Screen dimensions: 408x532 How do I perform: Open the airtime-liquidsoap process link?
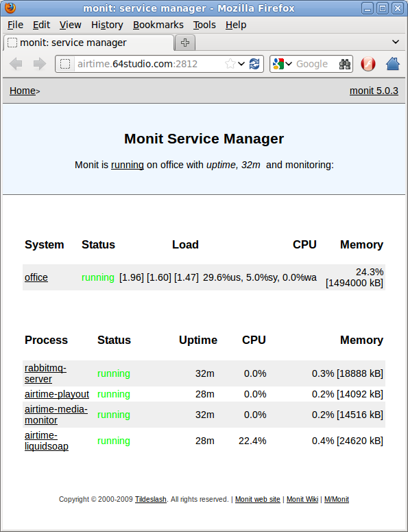(x=47, y=441)
